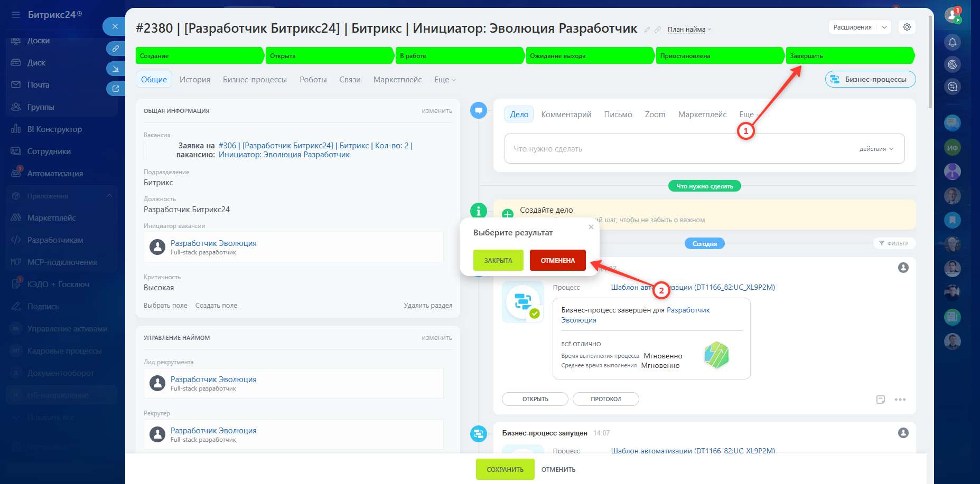Image resolution: width=980 pixels, height=484 pixels.
Task: Open the Расширения dropdown arrow
Action: pyautogui.click(x=884, y=27)
